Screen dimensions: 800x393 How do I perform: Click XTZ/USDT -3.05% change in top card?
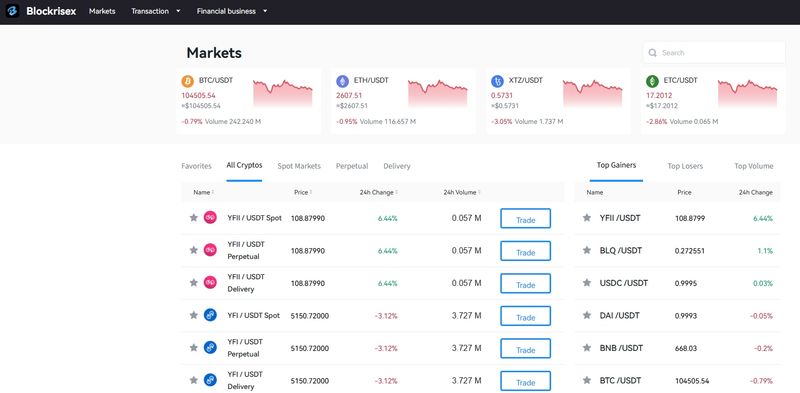click(x=502, y=121)
